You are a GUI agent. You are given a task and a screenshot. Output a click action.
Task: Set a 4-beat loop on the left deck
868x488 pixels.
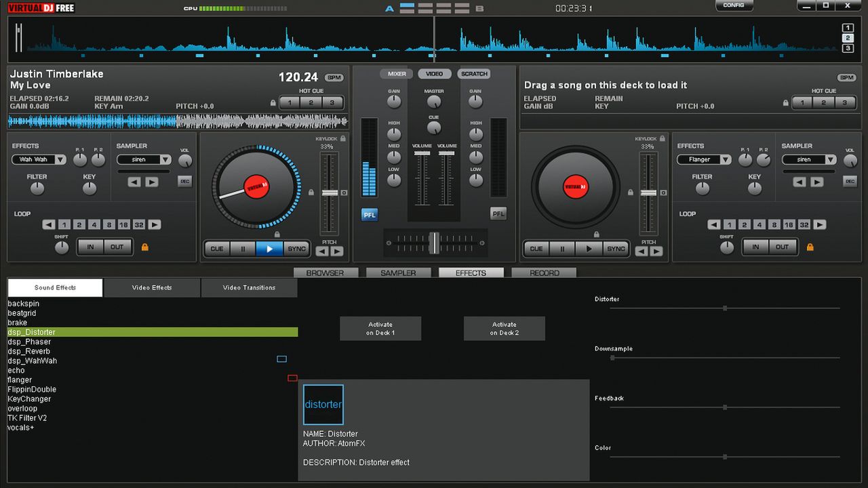point(94,224)
